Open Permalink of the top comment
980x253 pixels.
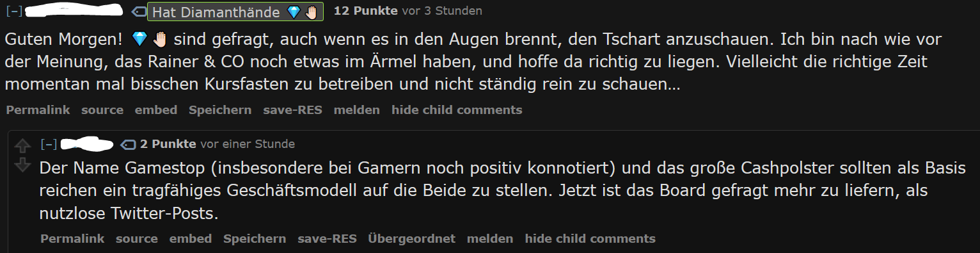click(38, 110)
